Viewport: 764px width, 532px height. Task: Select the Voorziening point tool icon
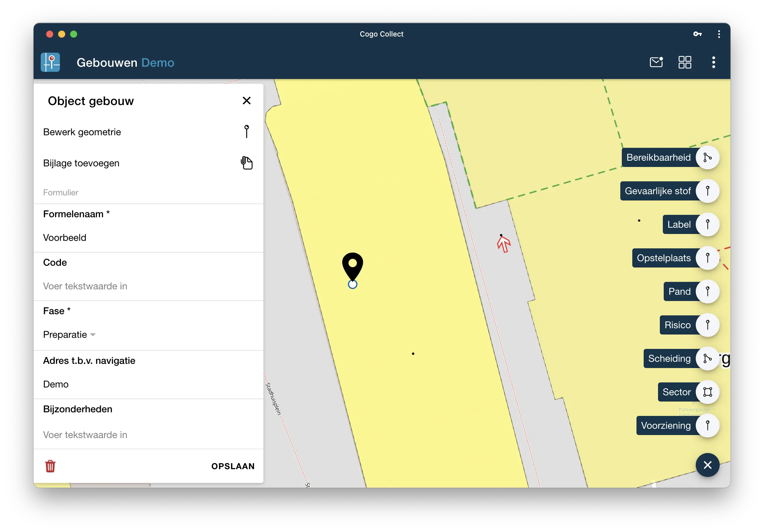pos(707,426)
